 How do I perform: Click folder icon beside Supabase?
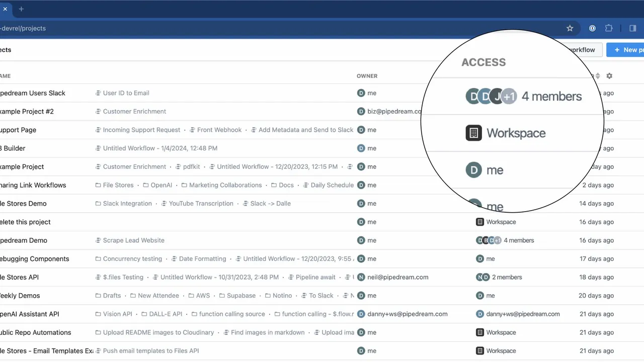(x=222, y=296)
